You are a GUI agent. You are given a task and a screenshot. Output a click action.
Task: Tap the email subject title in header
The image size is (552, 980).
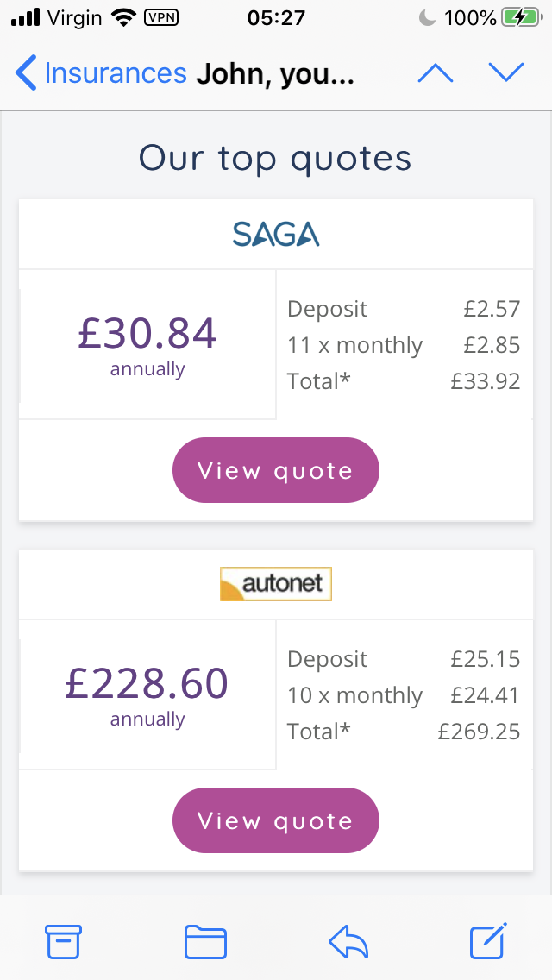274,73
